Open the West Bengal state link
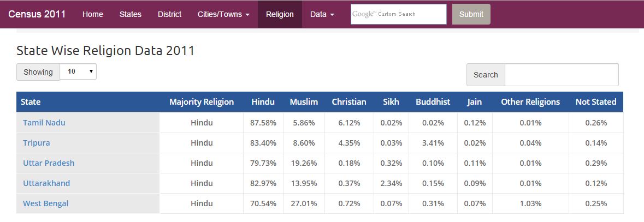The width and height of the screenshot is (644, 222). point(46,203)
